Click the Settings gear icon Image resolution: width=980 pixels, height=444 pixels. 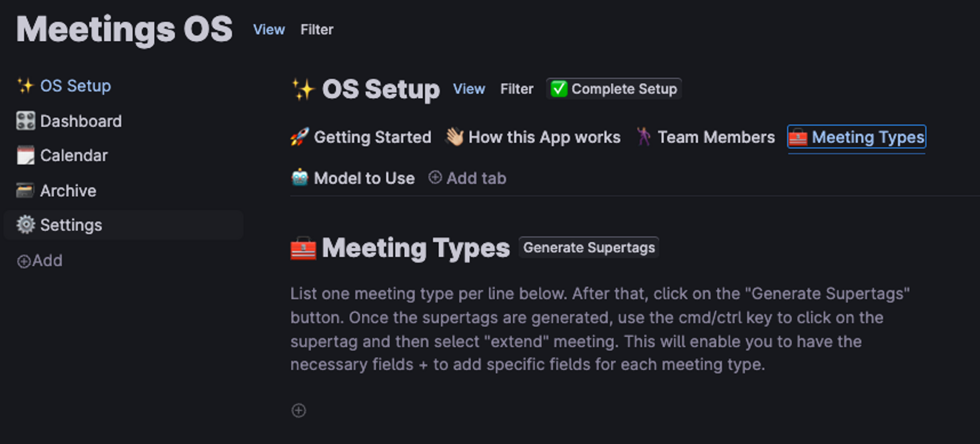(x=26, y=225)
